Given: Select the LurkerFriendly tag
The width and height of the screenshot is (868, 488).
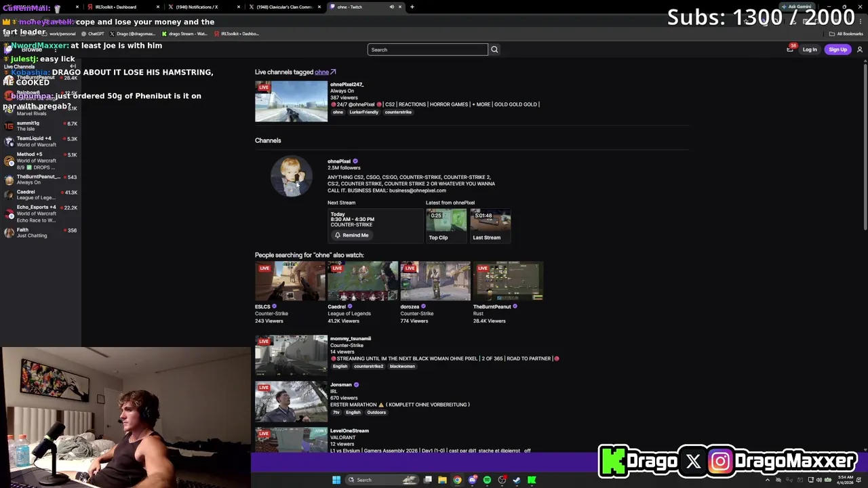Looking at the screenshot, I should [363, 113].
